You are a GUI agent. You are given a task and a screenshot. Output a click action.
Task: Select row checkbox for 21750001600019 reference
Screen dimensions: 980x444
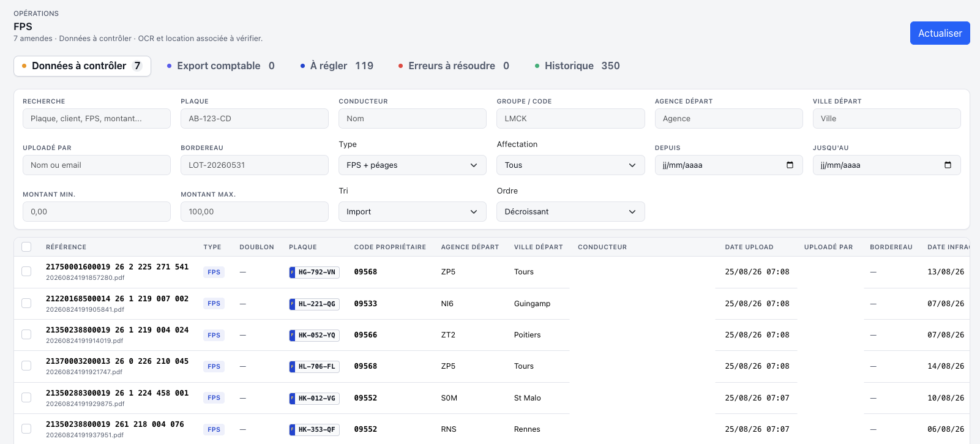click(26, 271)
